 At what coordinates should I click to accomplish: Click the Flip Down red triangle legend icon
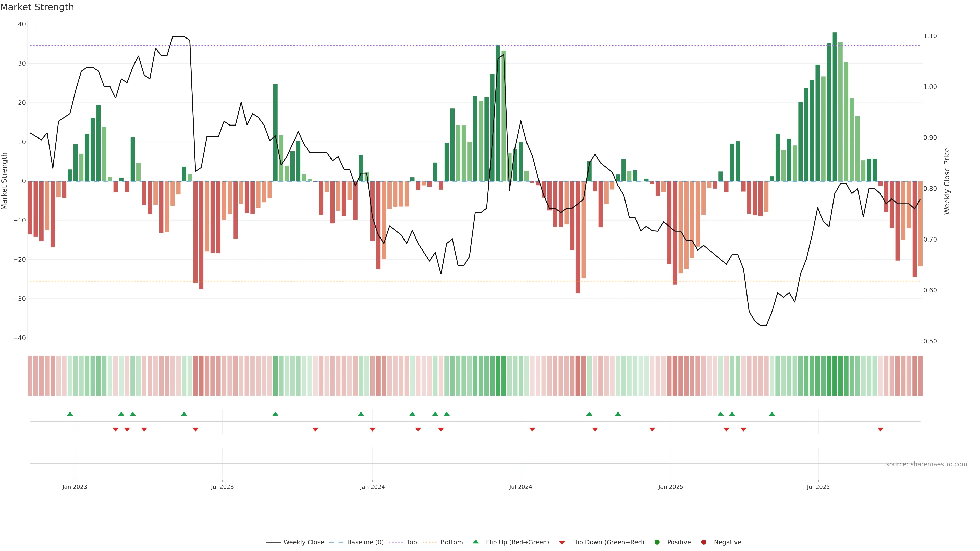[x=562, y=543]
